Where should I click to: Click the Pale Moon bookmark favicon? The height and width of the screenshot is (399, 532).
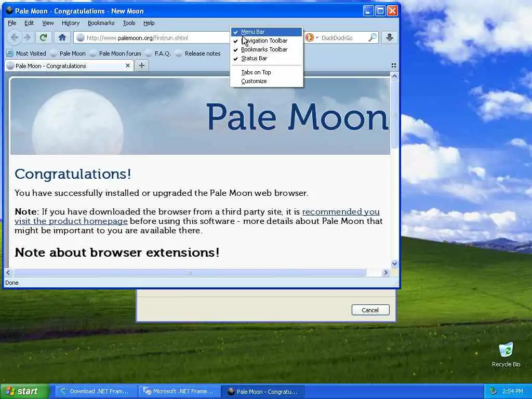pos(54,54)
